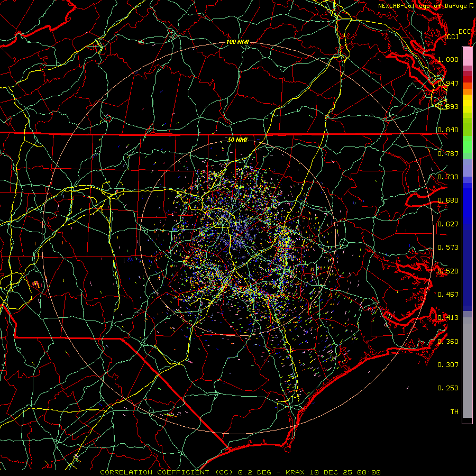Click the Correlation Coefficient caption at bottom
This screenshot has width=476, height=476.
point(240,472)
